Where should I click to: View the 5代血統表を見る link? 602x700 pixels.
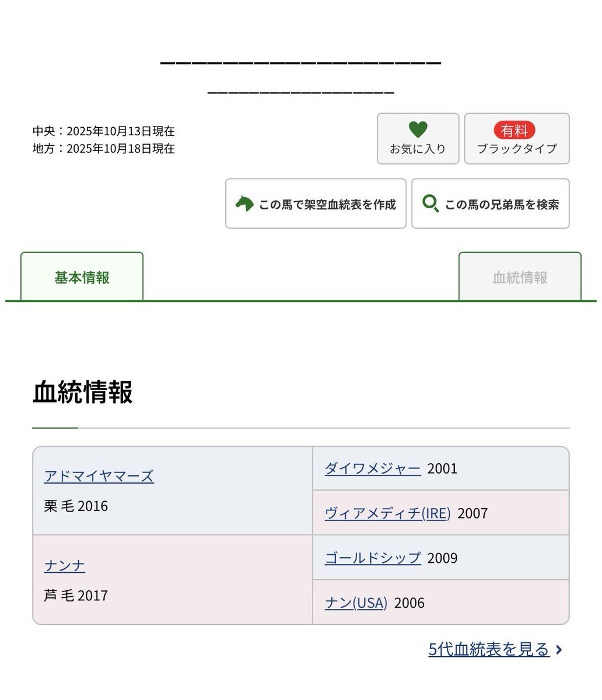(489, 649)
